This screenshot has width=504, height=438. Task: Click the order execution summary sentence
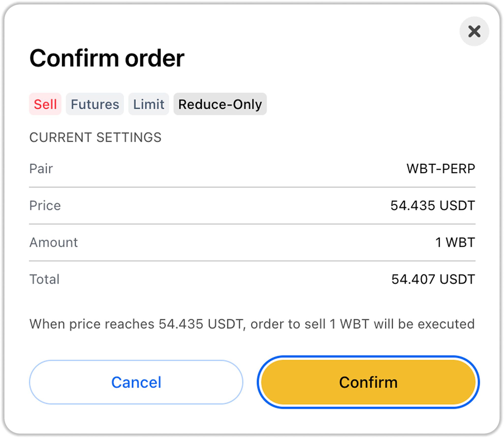(252, 324)
